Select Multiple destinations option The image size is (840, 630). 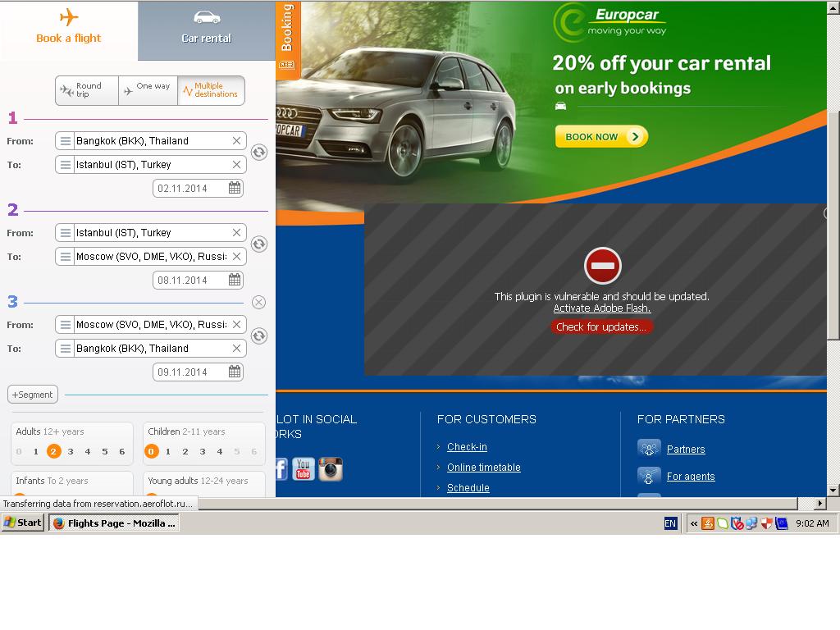pyautogui.click(x=211, y=90)
